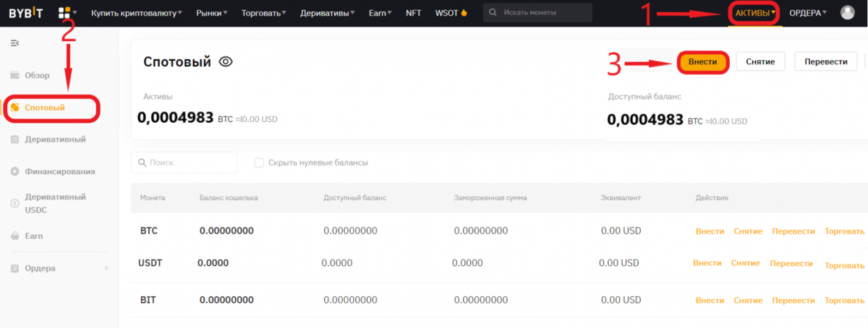Click Замороженная сумма column header
This screenshot has width=868, height=328.
490,198
